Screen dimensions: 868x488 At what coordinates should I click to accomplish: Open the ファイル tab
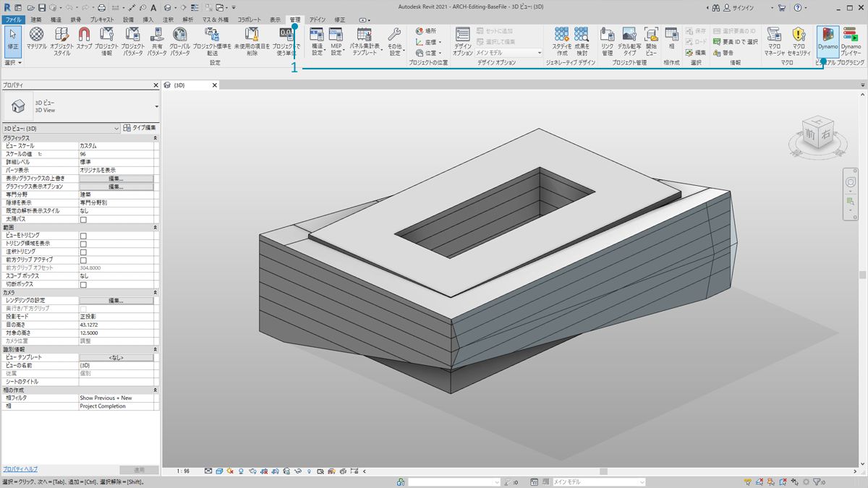[x=13, y=20]
